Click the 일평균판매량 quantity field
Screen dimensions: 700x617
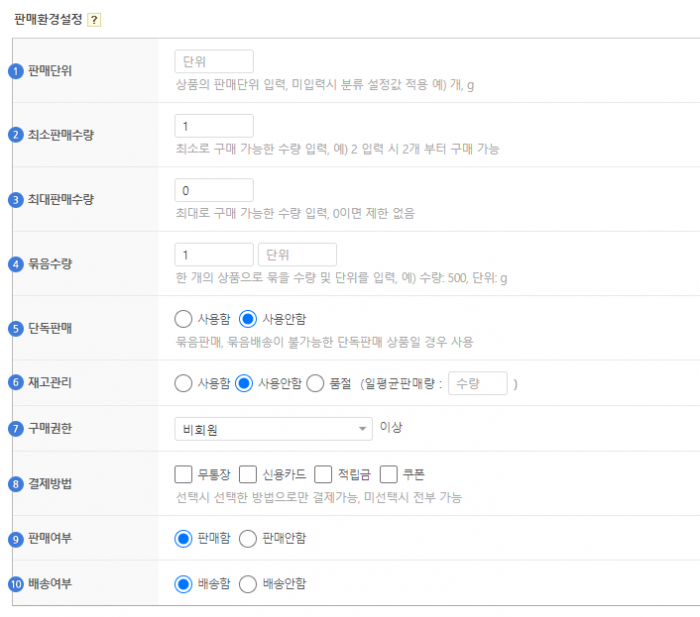[478, 383]
